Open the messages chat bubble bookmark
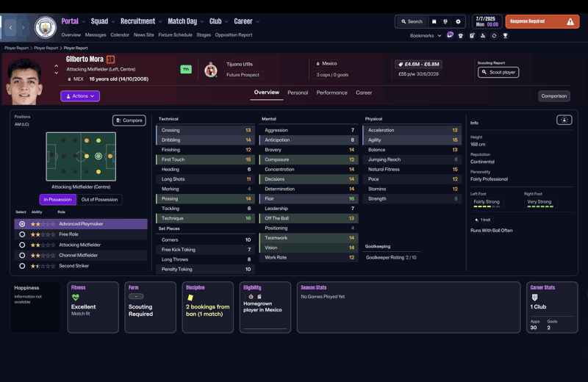This screenshot has height=382, width=588. point(450,35)
